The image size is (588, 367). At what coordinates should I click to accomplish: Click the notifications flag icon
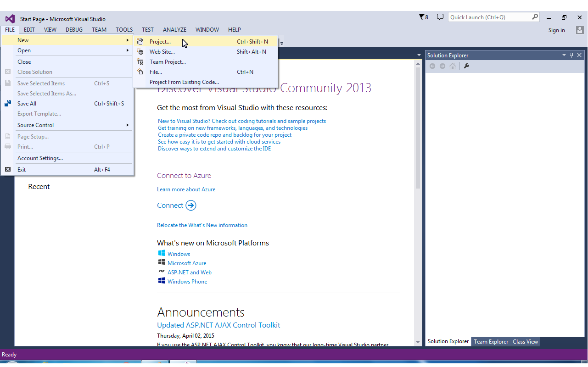[422, 17]
